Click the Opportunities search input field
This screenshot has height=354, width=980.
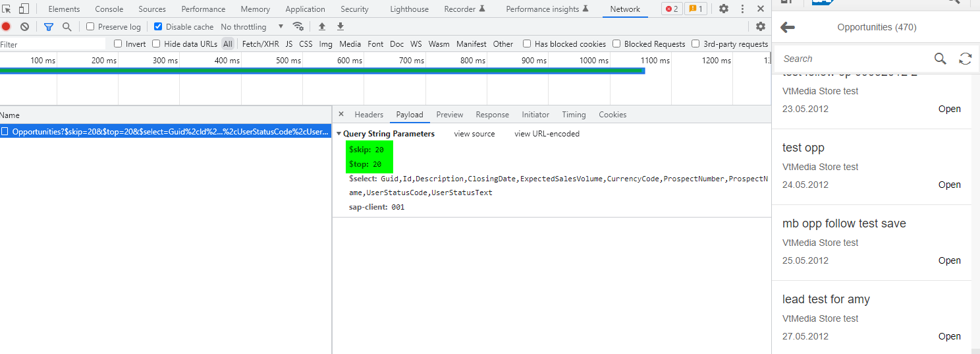[853, 59]
